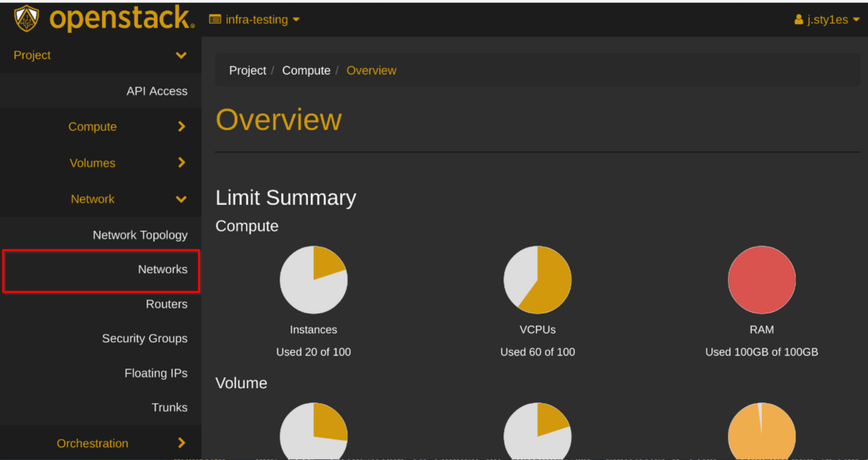Open the infra-testing project dropdown
Image resolution: width=868 pixels, height=460 pixels.
pos(254,19)
